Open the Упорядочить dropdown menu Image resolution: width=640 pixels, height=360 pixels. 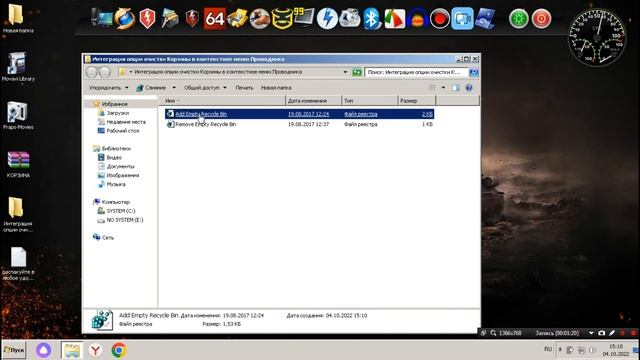(109, 88)
